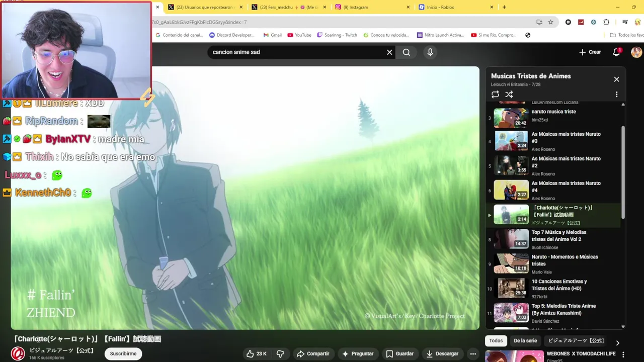Switch to the Inicio - Roblox tab

coord(456,7)
